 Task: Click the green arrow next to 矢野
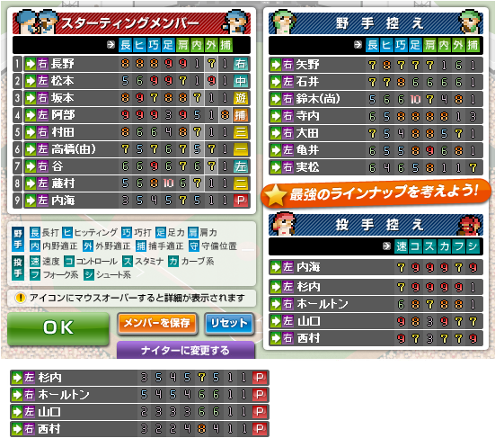[276, 65]
